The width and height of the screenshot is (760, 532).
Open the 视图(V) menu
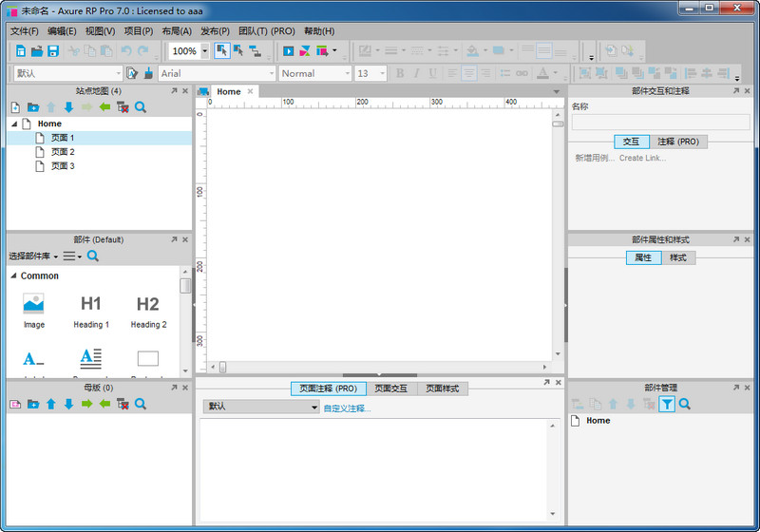(x=101, y=31)
